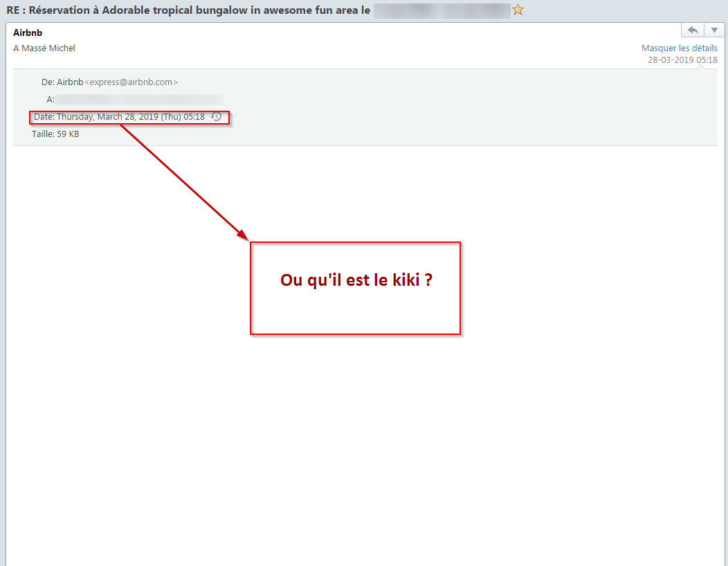
Task: Select the email subject line header
Action: click(x=187, y=10)
